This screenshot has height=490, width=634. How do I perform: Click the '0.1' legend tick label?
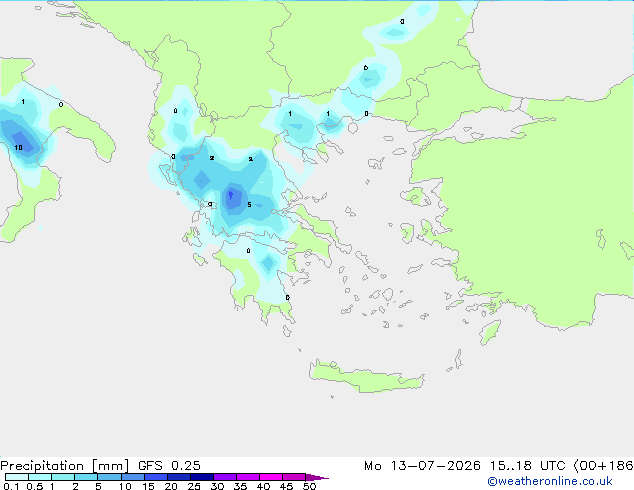click(x=11, y=486)
